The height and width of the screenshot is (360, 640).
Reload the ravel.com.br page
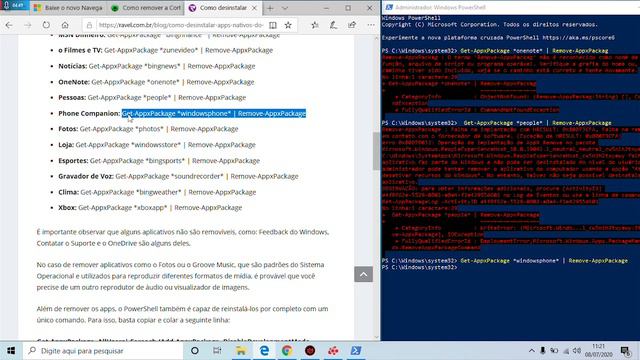click(46, 25)
